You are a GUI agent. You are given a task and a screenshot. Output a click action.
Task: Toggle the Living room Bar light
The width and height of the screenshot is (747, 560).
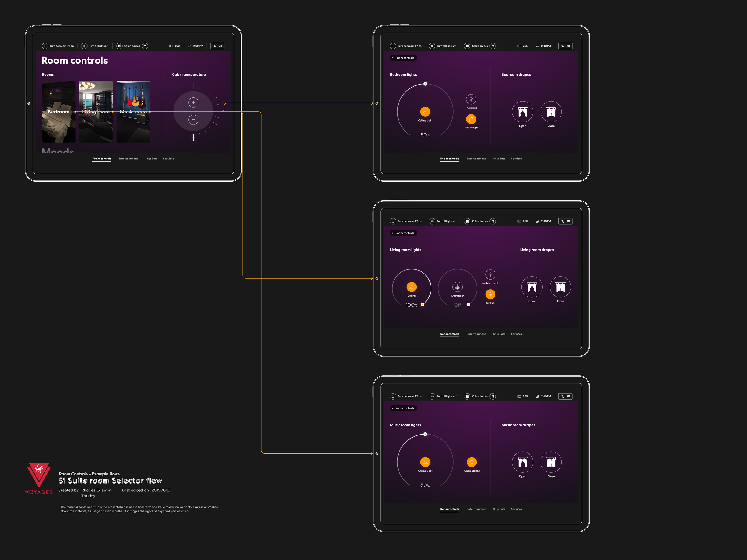pos(490,294)
